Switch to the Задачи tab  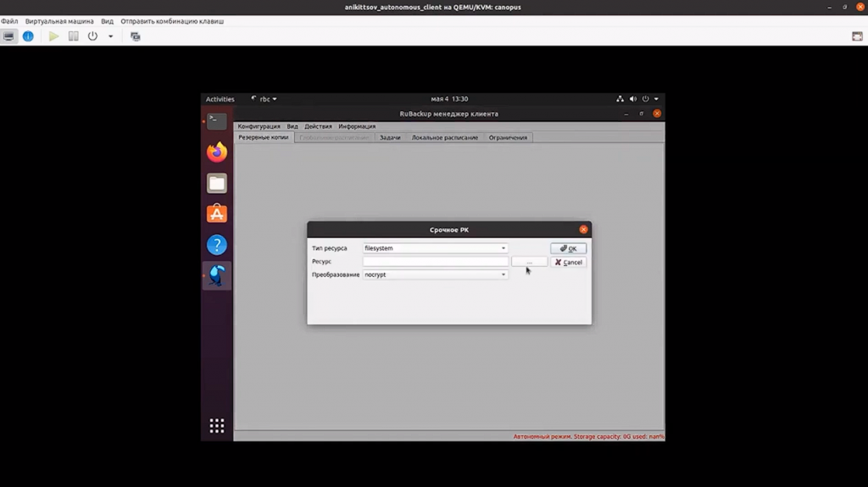390,137
